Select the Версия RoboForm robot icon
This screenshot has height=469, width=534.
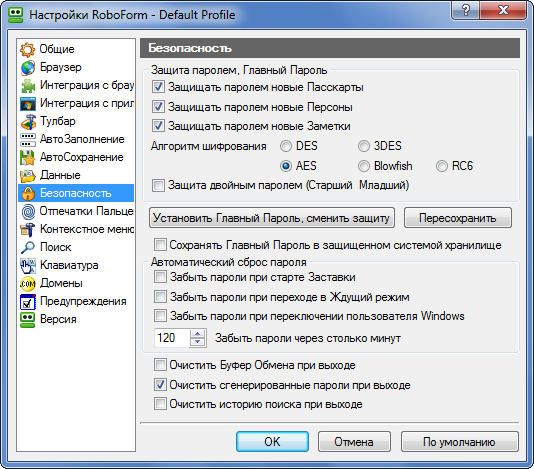tap(28, 319)
